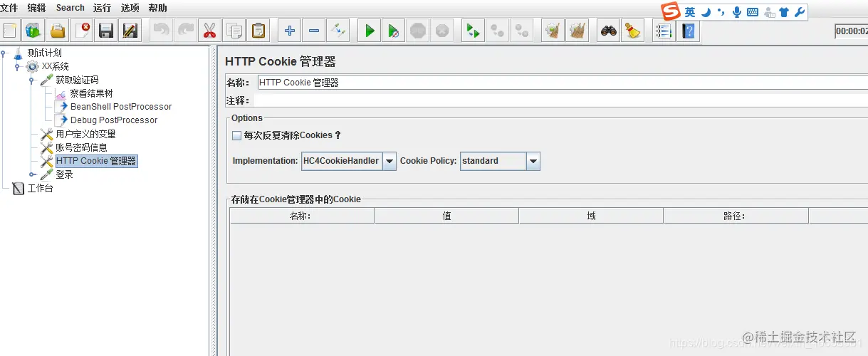Click the Undo arrow icon
The image size is (868, 356).
point(162,31)
